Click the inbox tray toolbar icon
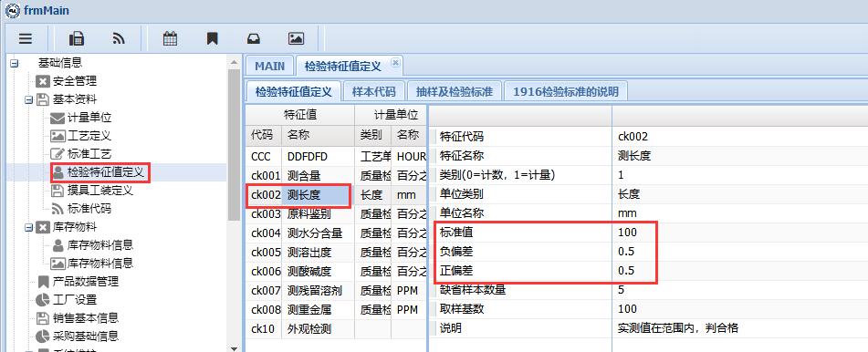The width and height of the screenshot is (868, 352). [254, 38]
